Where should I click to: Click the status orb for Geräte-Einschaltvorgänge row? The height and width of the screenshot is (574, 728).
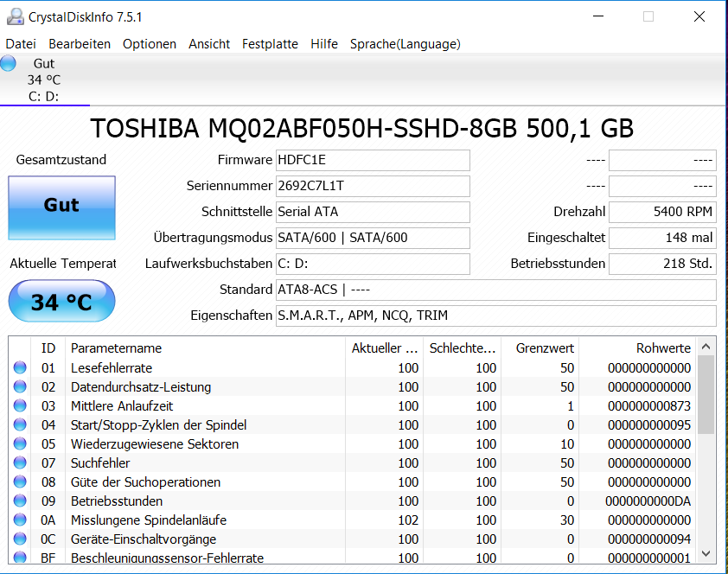pos(20,539)
